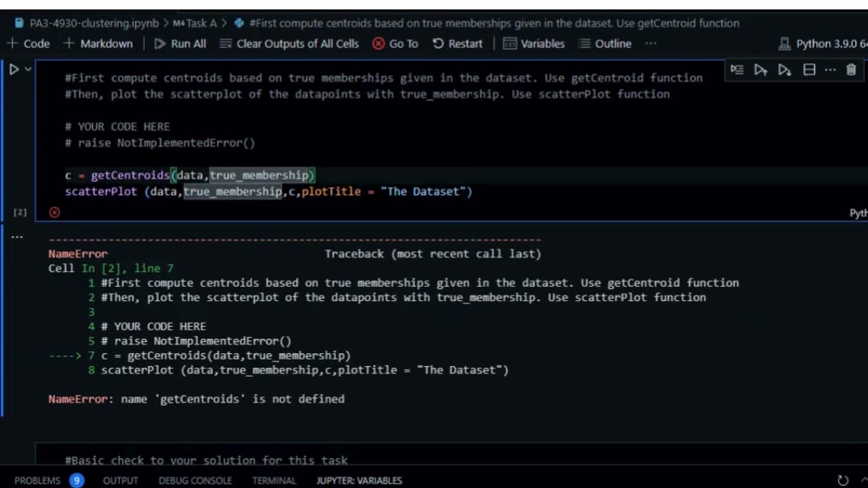Execute cells above icon
The width and height of the screenshot is (868, 488).
tap(761, 70)
